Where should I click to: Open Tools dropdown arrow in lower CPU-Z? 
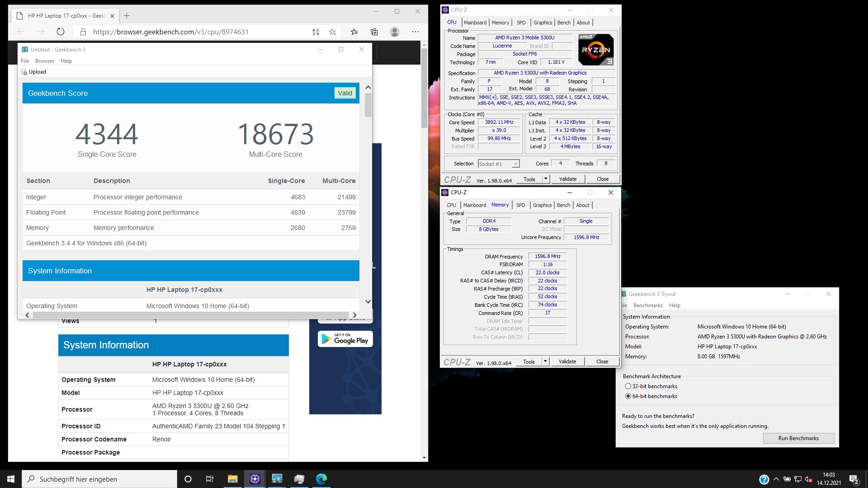pos(545,361)
